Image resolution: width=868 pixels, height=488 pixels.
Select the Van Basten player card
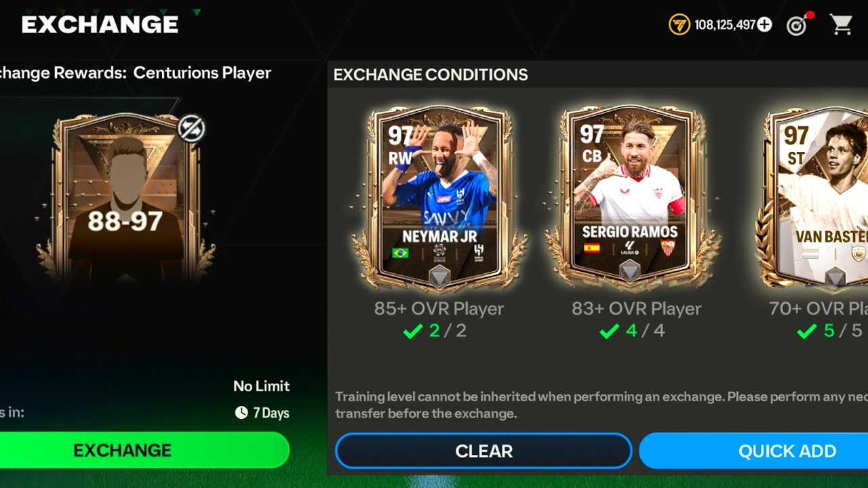coord(814,198)
